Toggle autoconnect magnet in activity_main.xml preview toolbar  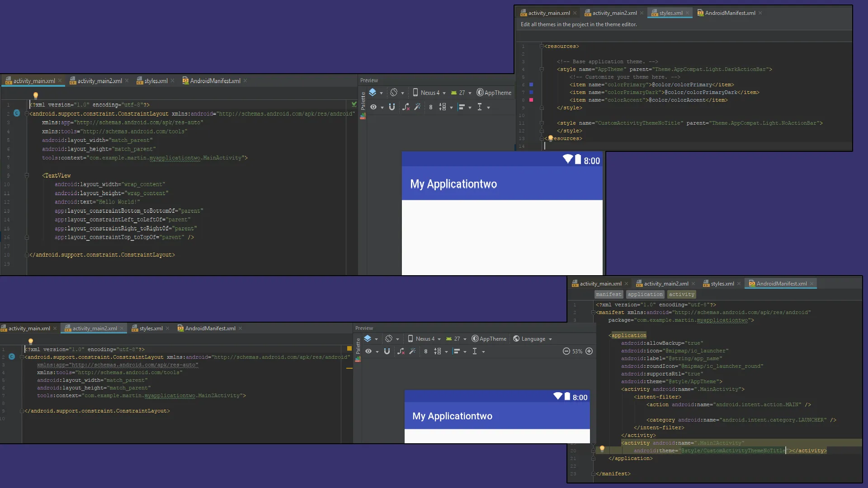392,107
